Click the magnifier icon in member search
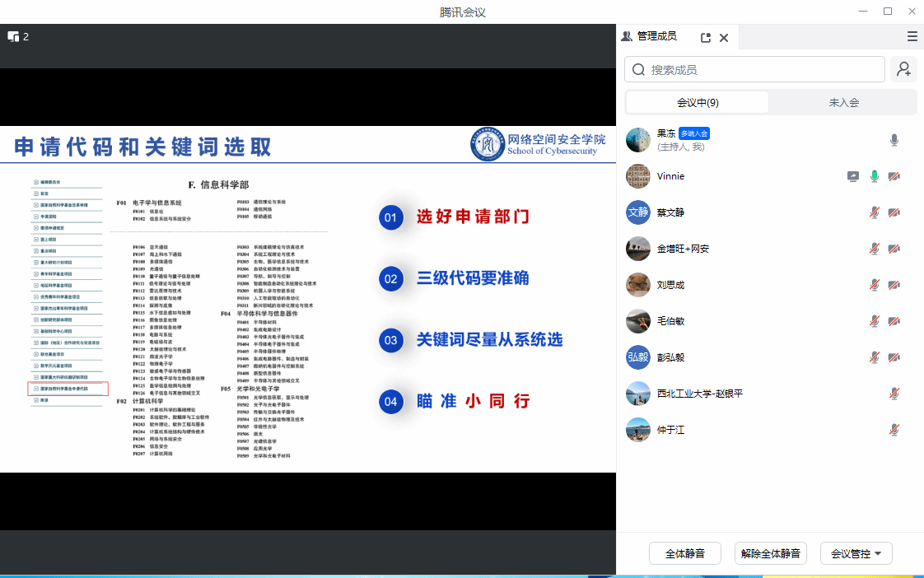Image resolution: width=924 pixels, height=578 pixels. tap(638, 70)
